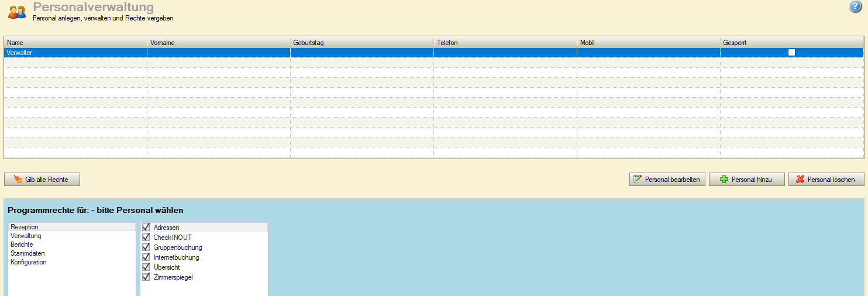Add new staff with Personal hinzu
The width and height of the screenshot is (868, 296).
[x=747, y=180]
